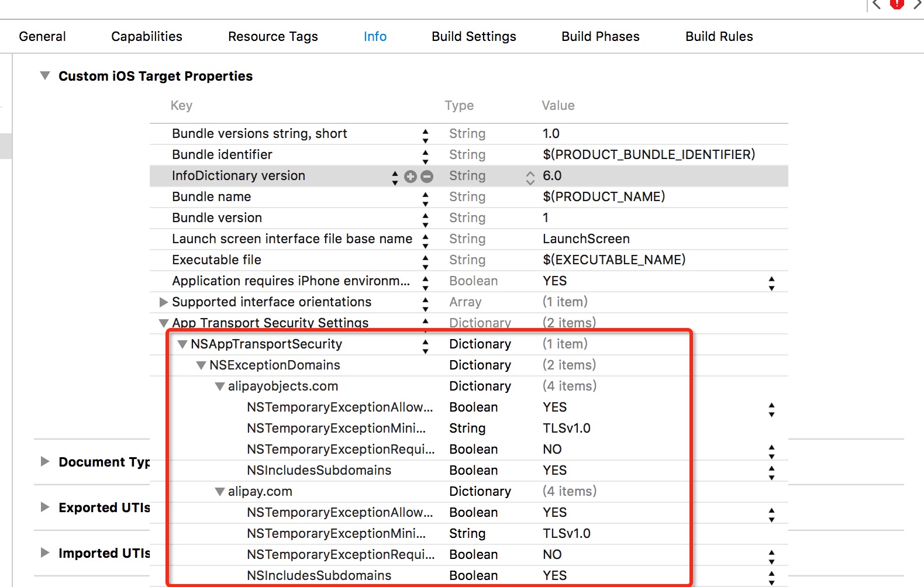The image size is (924, 587).
Task: Expand Supported interface orientations array
Action: 164,302
